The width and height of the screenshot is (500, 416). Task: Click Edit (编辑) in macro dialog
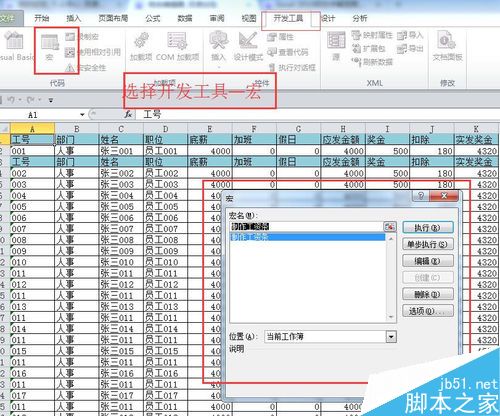coord(428,261)
